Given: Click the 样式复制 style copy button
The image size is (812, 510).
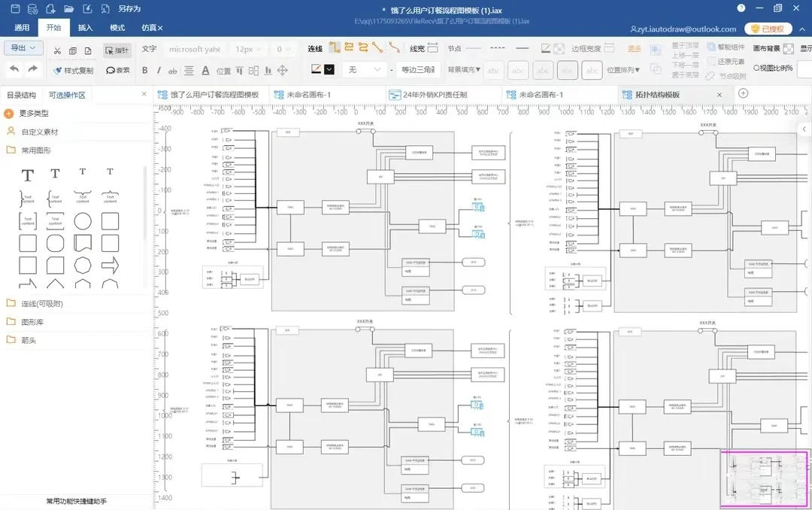Looking at the screenshot, I should (x=73, y=71).
